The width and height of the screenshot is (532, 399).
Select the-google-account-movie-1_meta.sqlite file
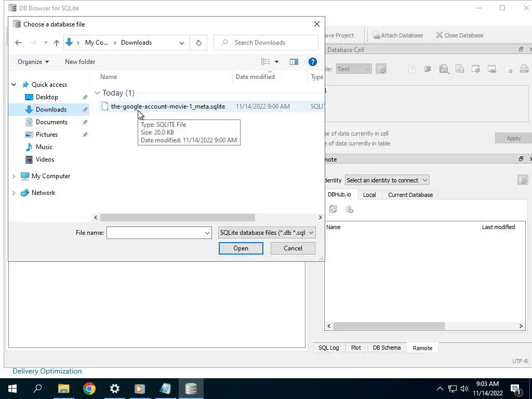pos(168,107)
